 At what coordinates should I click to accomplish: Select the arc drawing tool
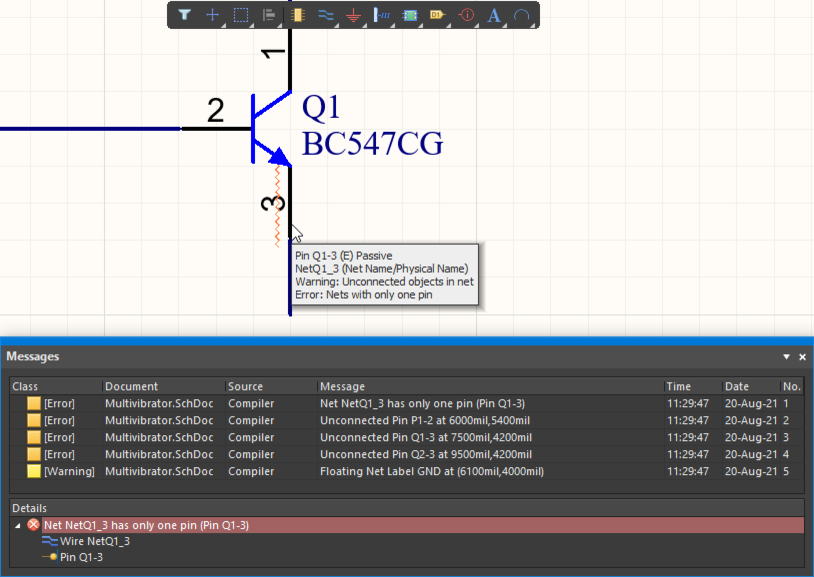point(522,15)
